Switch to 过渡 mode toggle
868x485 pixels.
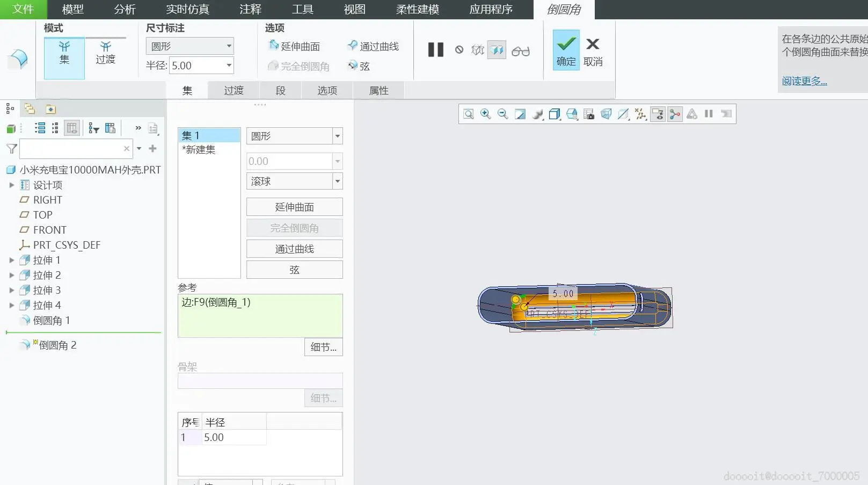(x=105, y=53)
